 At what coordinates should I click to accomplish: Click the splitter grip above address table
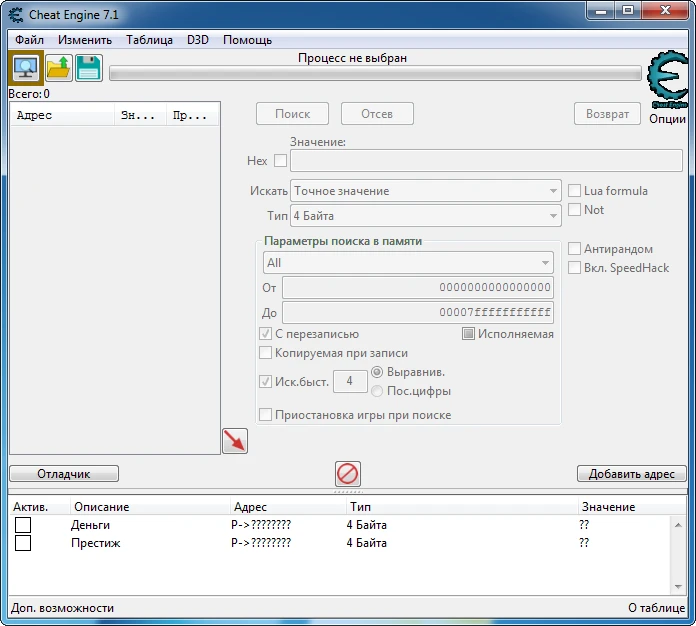pyautogui.click(x=348, y=491)
